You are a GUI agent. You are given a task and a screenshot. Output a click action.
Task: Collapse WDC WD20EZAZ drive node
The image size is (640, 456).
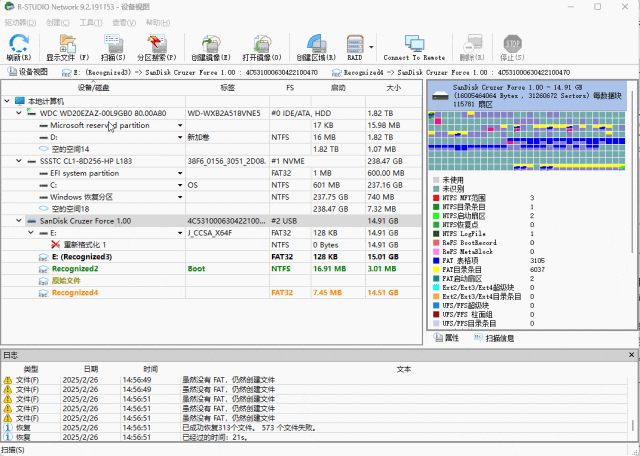(19, 113)
